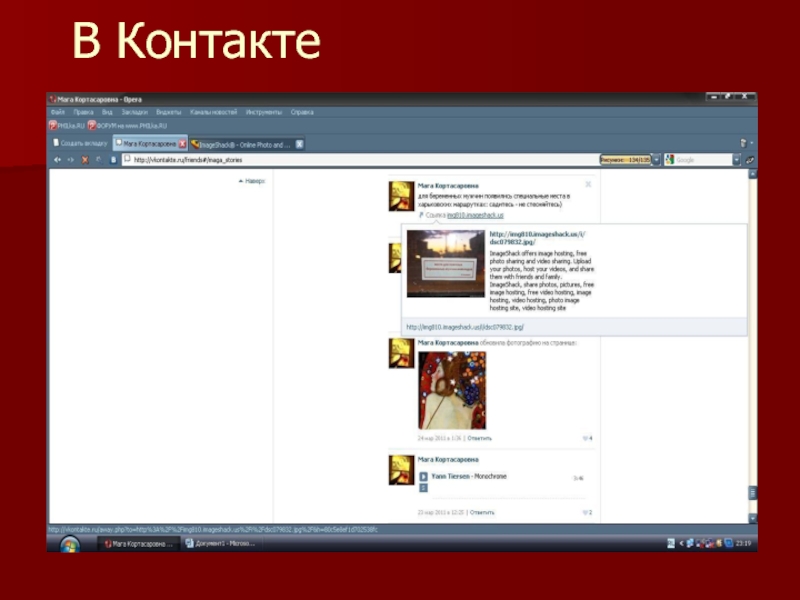The width and height of the screenshot is (800, 600).
Task: Play the Yann Tiersen - Monochrome track
Action: pyautogui.click(x=423, y=477)
